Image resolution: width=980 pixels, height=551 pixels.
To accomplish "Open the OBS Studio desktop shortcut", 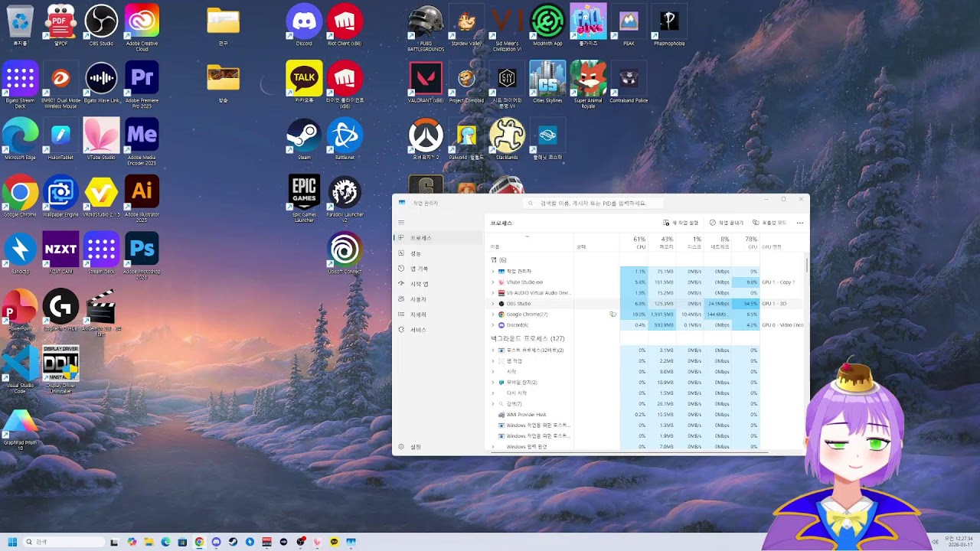I will (101, 25).
